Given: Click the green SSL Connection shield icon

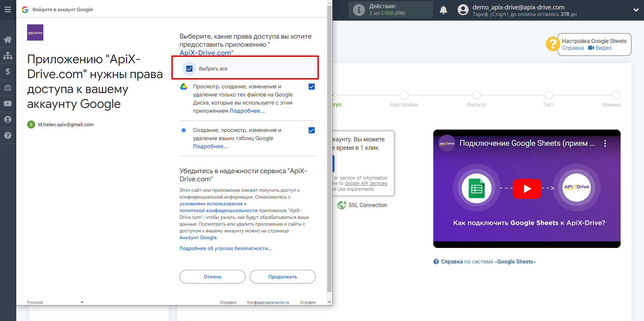Looking at the screenshot, I should [341, 205].
